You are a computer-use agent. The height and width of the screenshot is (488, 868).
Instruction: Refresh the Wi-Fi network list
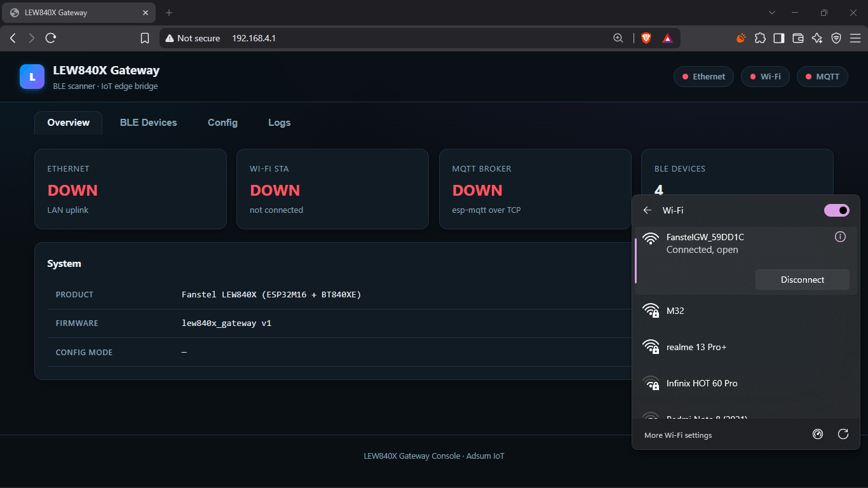[x=843, y=434]
